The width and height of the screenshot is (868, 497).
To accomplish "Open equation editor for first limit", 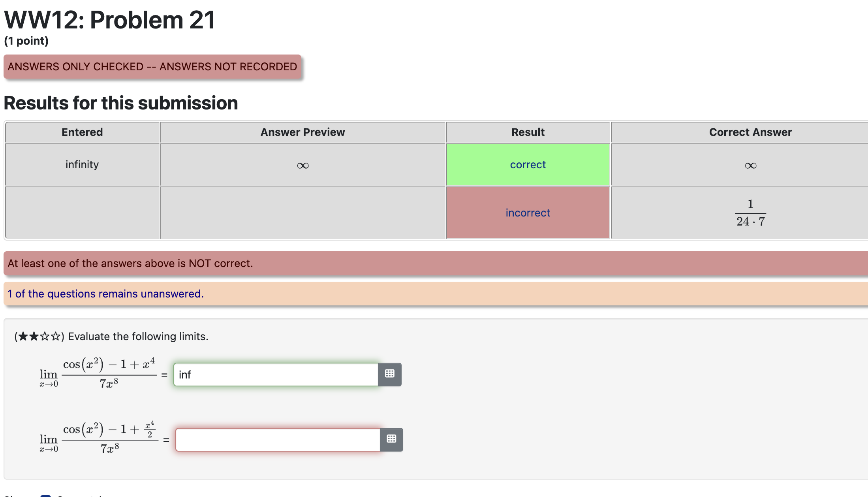I will click(x=389, y=374).
